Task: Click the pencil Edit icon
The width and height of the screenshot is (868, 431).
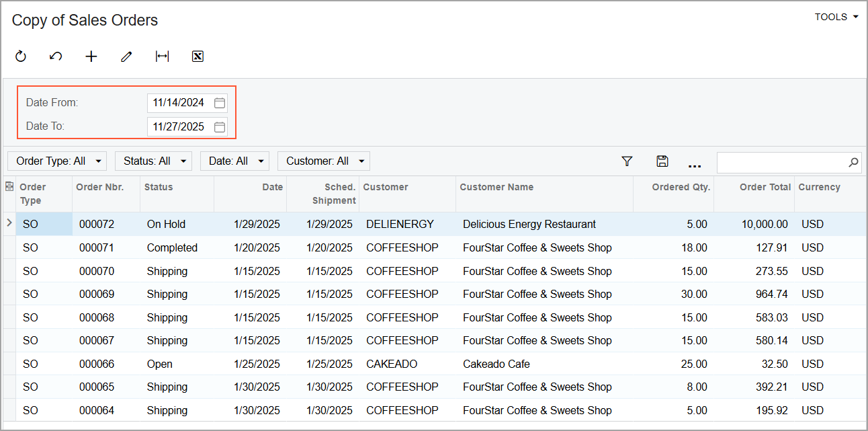Action: (x=126, y=56)
